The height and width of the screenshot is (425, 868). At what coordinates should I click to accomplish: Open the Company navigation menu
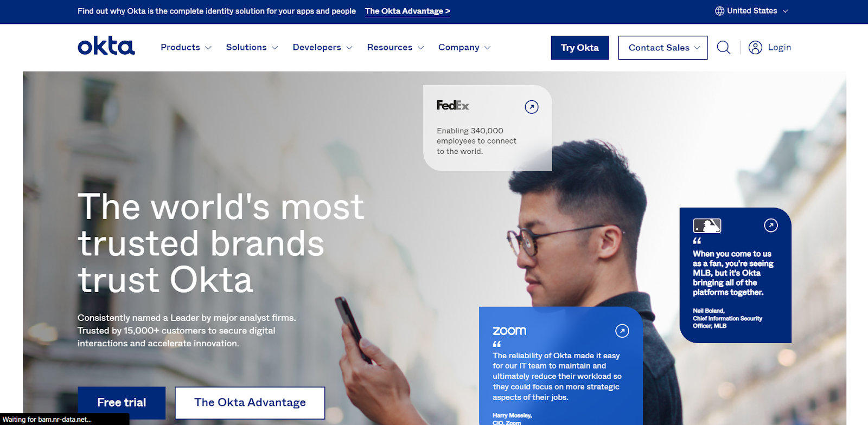point(465,48)
